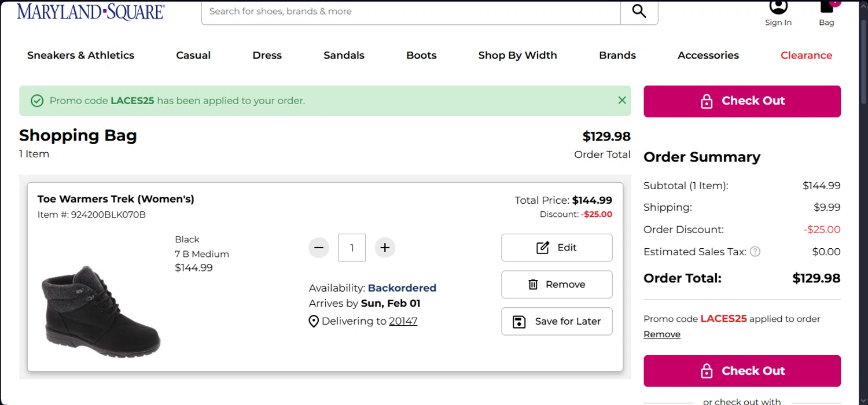Click the Shipping $9.99 value

tap(827, 207)
